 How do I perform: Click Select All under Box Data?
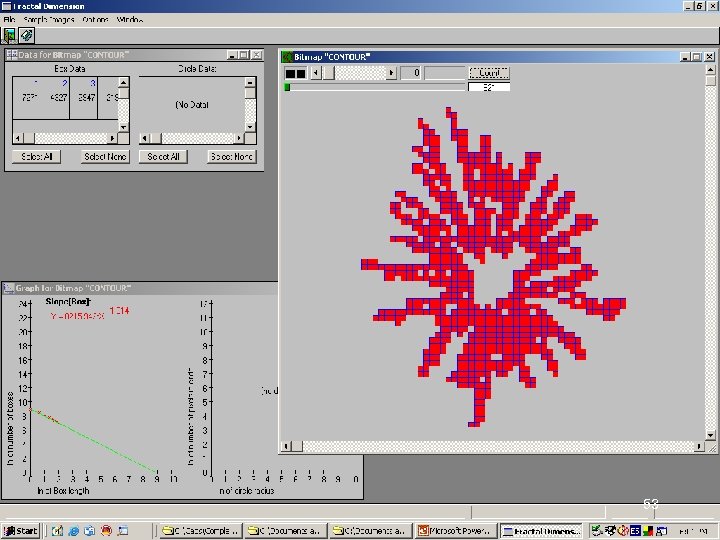click(x=37, y=157)
